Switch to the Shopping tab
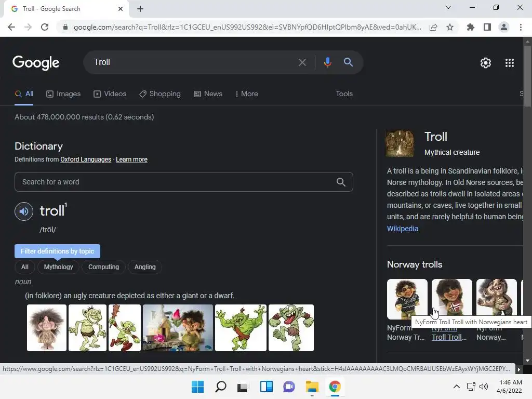Screen dimensions: 532x399 pyautogui.click(x=160, y=94)
